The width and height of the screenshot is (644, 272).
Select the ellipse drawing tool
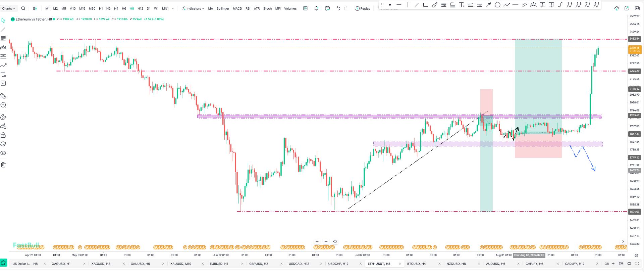coord(498,5)
